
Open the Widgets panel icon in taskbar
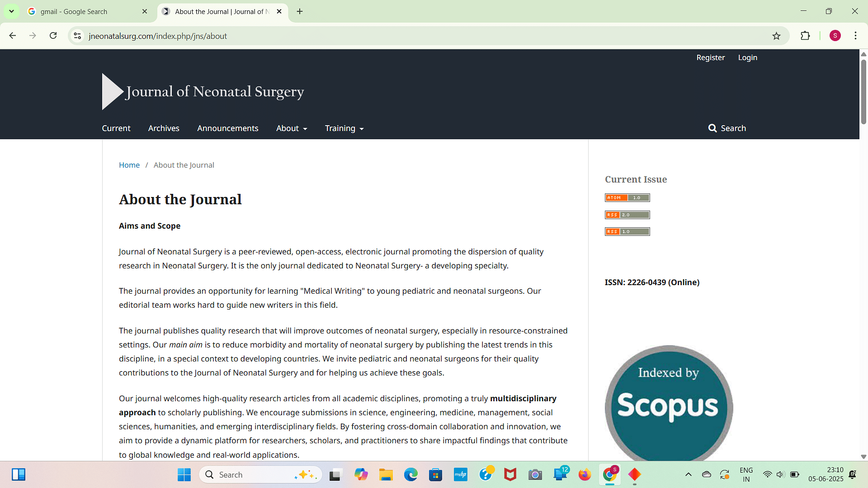click(x=19, y=474)
